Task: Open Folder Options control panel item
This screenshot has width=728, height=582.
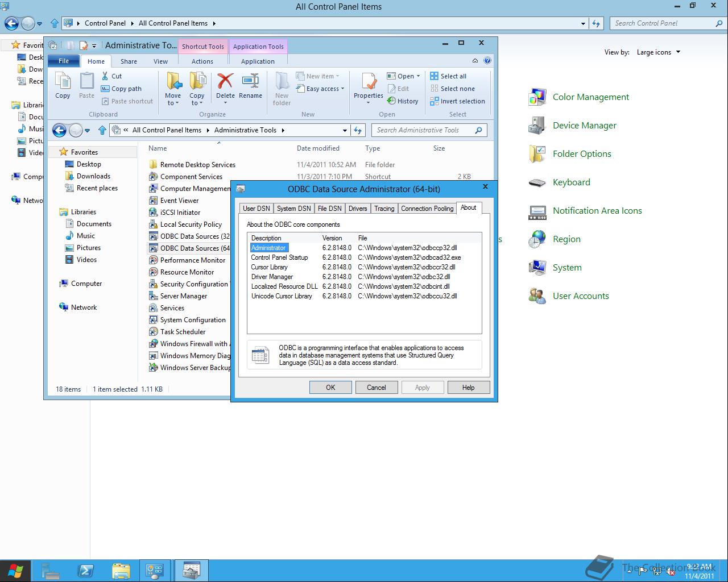Action: click(x=569, y=154)
